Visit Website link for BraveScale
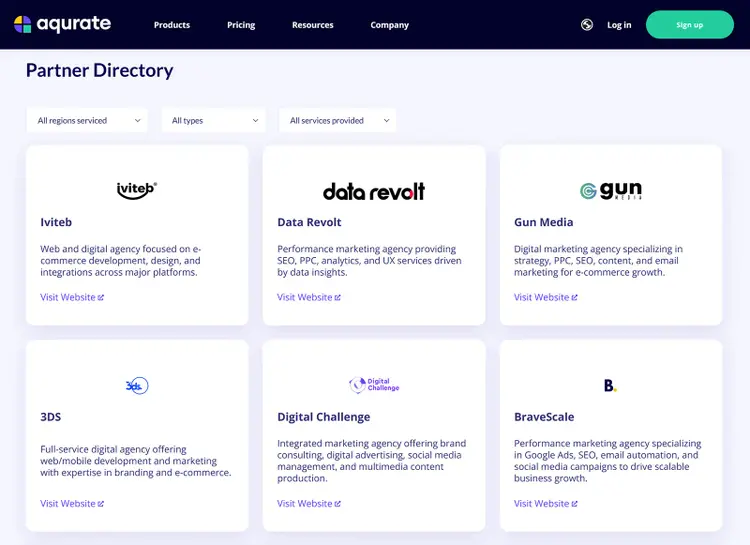Viewport: 750px width, 545px height. 545,503
